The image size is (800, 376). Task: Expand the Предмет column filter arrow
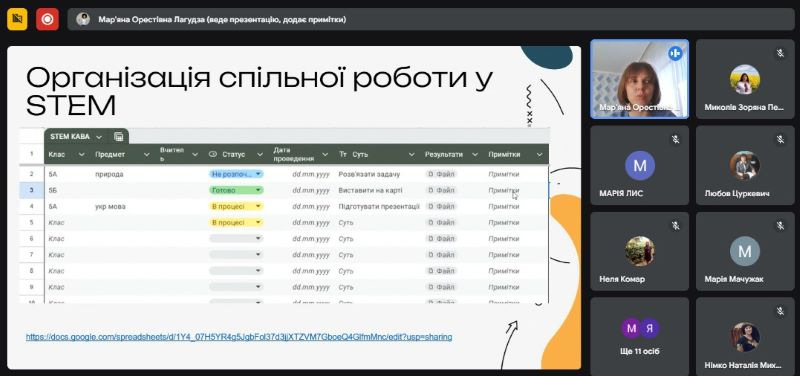point(146,154)
